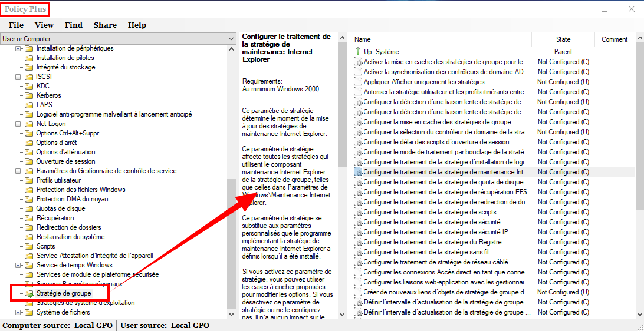Expand the Service de temps Windows node
Image resolution: width=644 pixels, height=331 pixels.
pyautogui.click(x=18, y=265)
